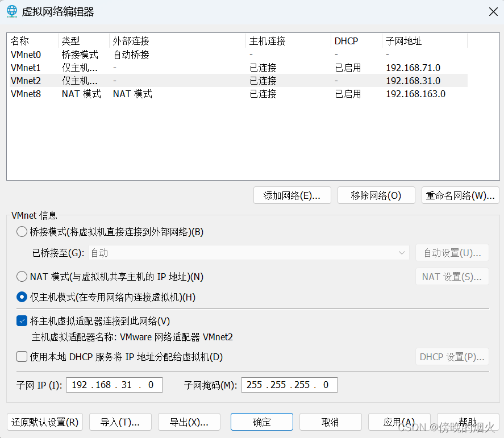Click subnet address 192.168.31.0
Viewport: 504px width, 438px height.
[413, 81]
